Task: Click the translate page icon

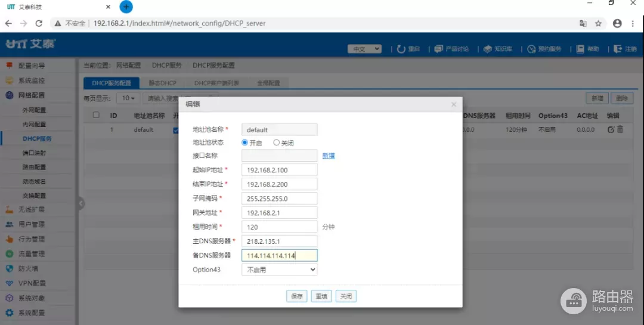Action: [583, 23]
